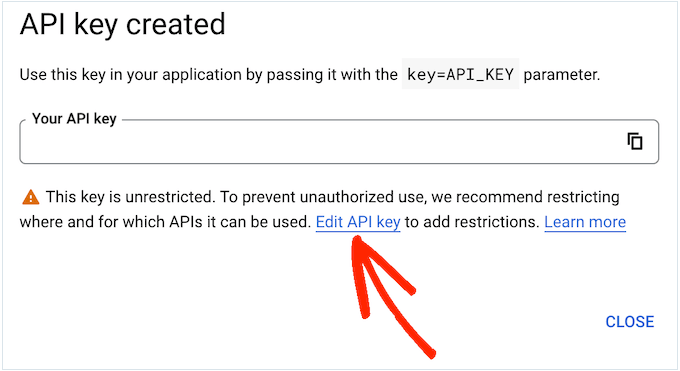Click the to add restrictions text

472,222
